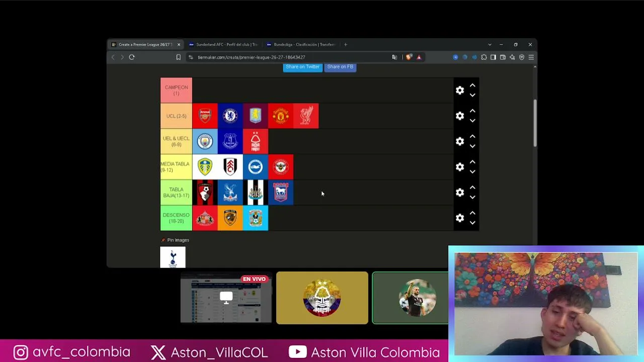Screen dimensions: 644x362
Task: Move the CAMPEON tier row down
Action: click(x=472, y=95)
